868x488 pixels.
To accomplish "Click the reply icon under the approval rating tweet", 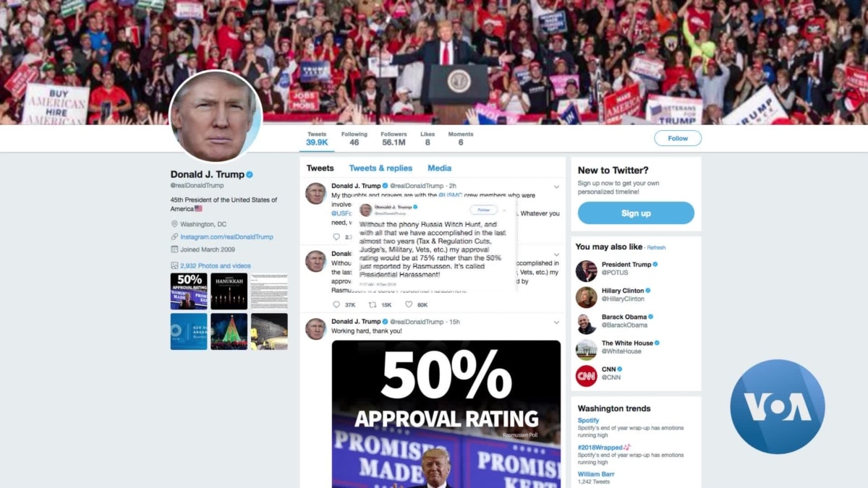I will pos(336,305).
